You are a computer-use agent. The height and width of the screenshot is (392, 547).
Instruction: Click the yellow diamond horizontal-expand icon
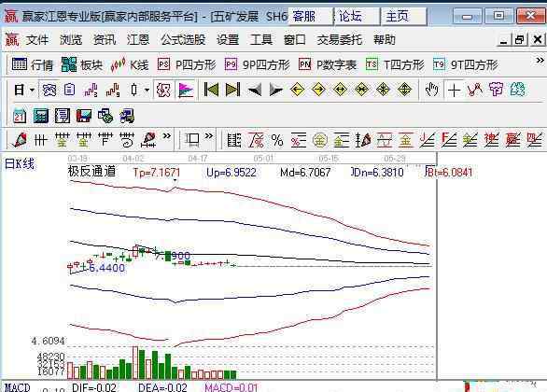pyautogui.click(x=340, y=90)
